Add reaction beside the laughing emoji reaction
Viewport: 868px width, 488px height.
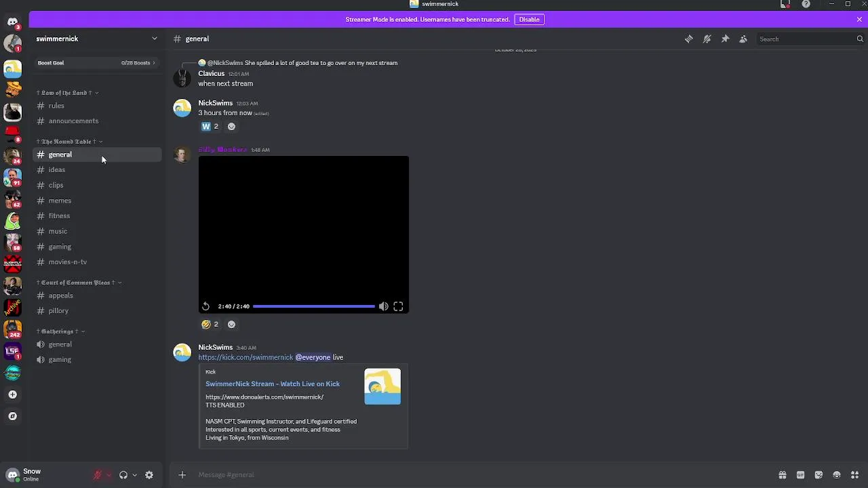(231, 325)
